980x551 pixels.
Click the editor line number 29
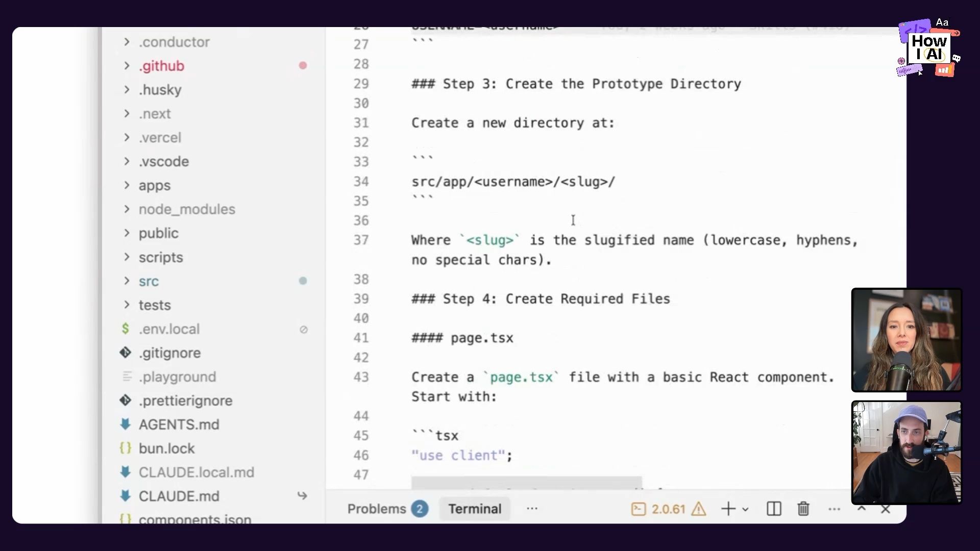point(361,84)
